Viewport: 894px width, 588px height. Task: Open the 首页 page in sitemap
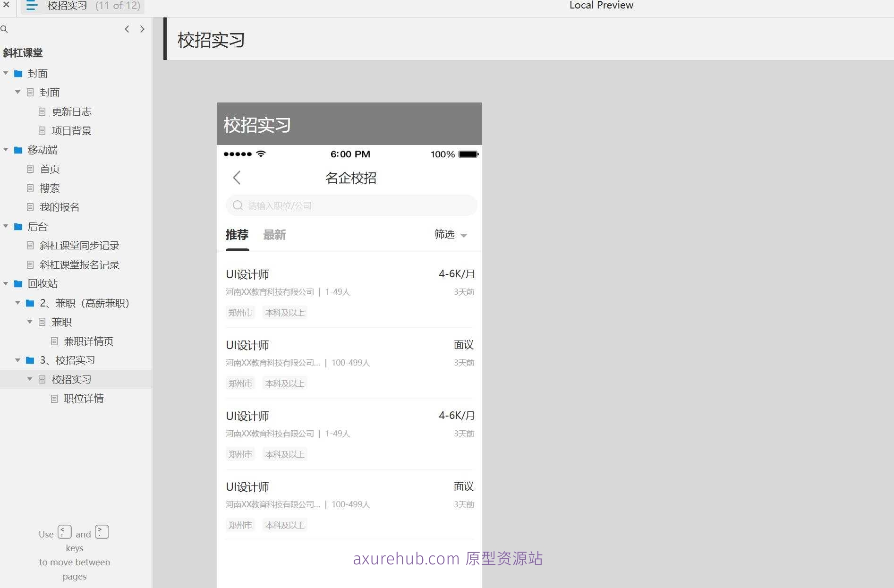[50, 169]
